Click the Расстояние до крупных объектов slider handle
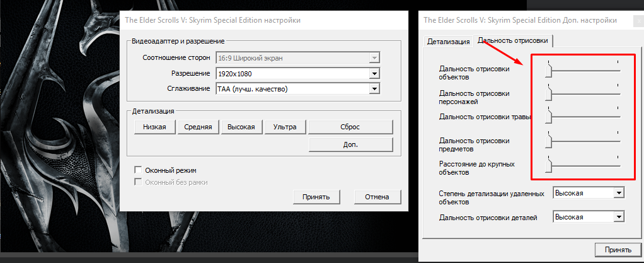The width and height of the screenshot is (644, 263). (x=548, y=165)
